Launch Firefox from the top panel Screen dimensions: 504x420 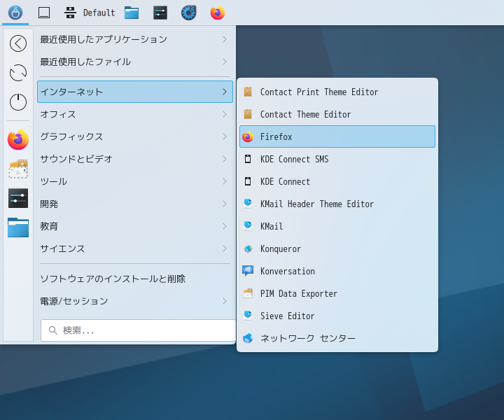pos(218,13)
